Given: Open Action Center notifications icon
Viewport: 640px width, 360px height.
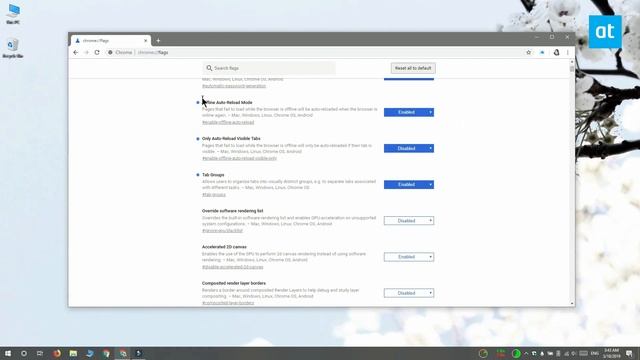Looking at the screenshot, I should [x=629, y=353].
